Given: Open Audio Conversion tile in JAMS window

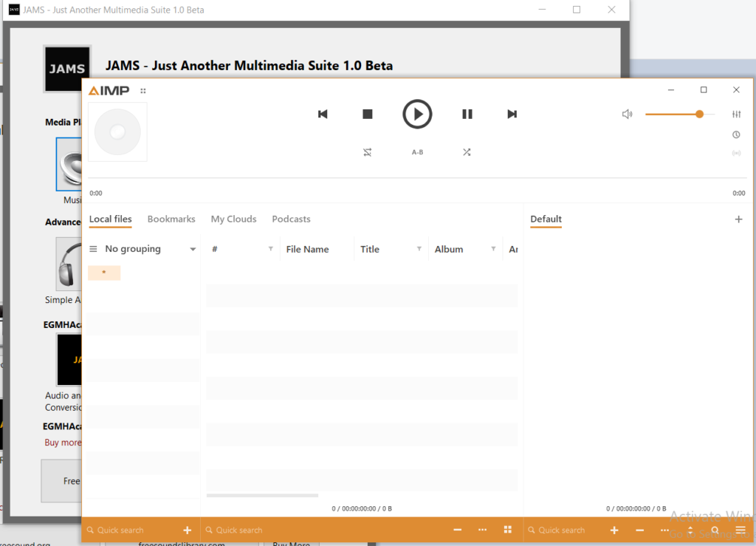Looking at the screenshot, I should point(69,360).
